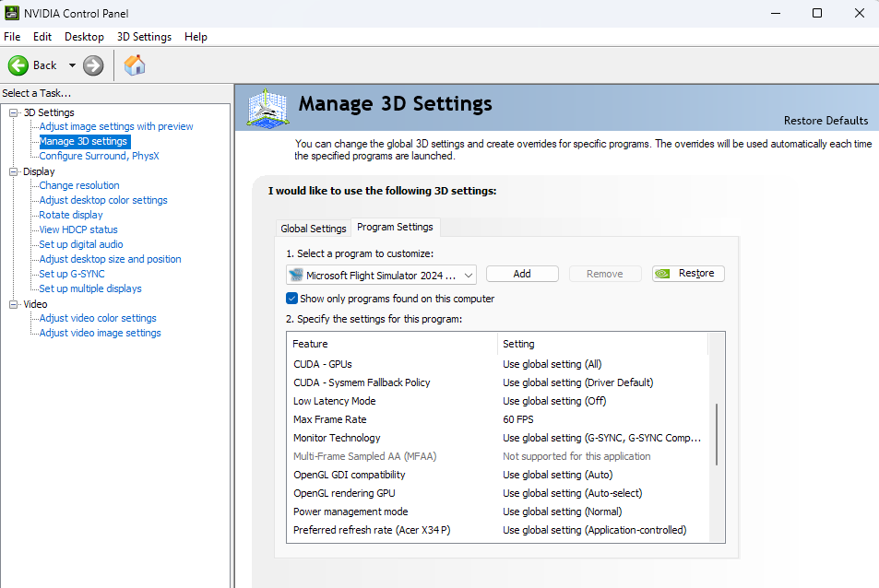Open the Home icon in toolbar

(135, 65)
